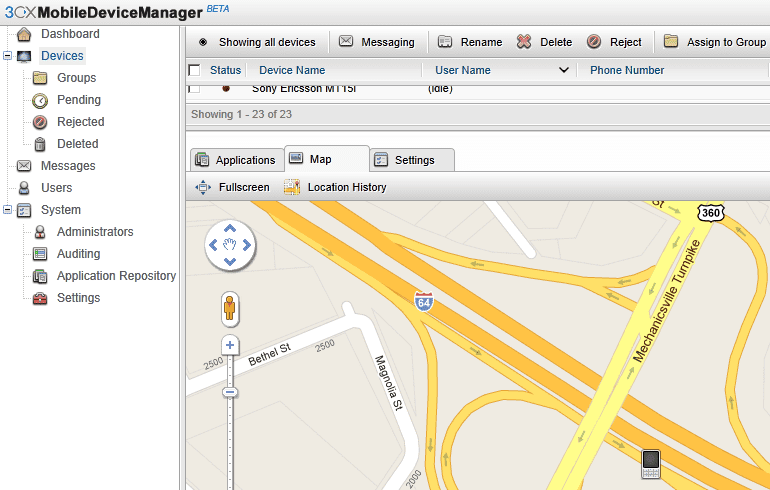Open Pending devices list

pos(79,100)
